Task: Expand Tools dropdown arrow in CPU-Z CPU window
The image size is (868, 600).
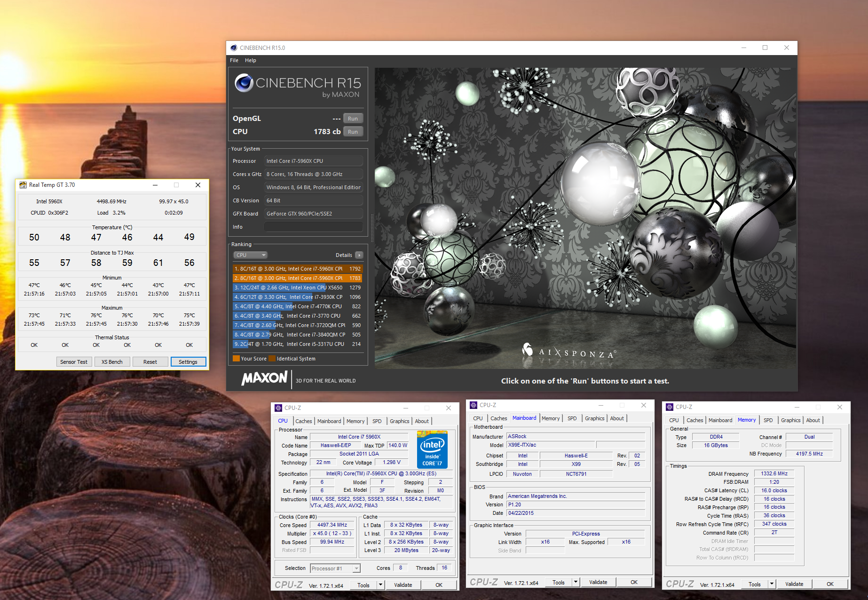Action: (381, 585)
